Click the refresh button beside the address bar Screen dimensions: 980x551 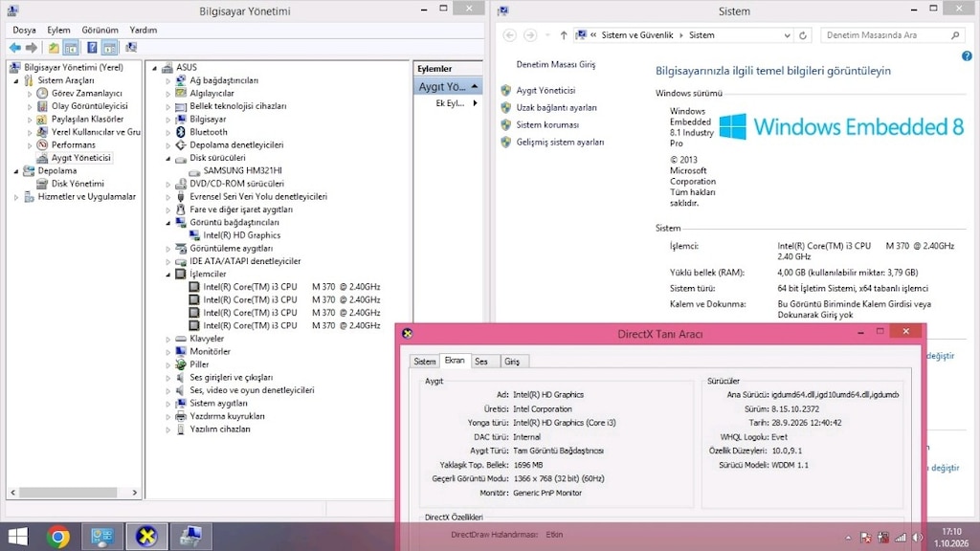coord(803,35)
